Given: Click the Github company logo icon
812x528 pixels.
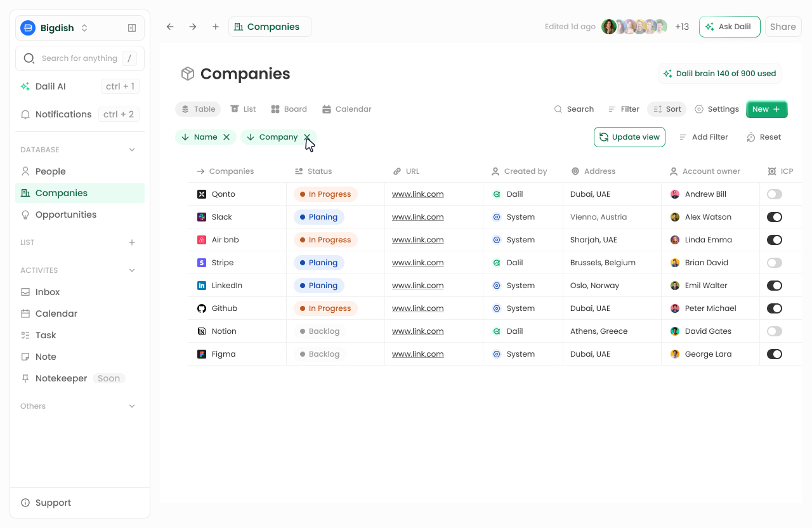Looking at the screenshot, I should point(202,308).
